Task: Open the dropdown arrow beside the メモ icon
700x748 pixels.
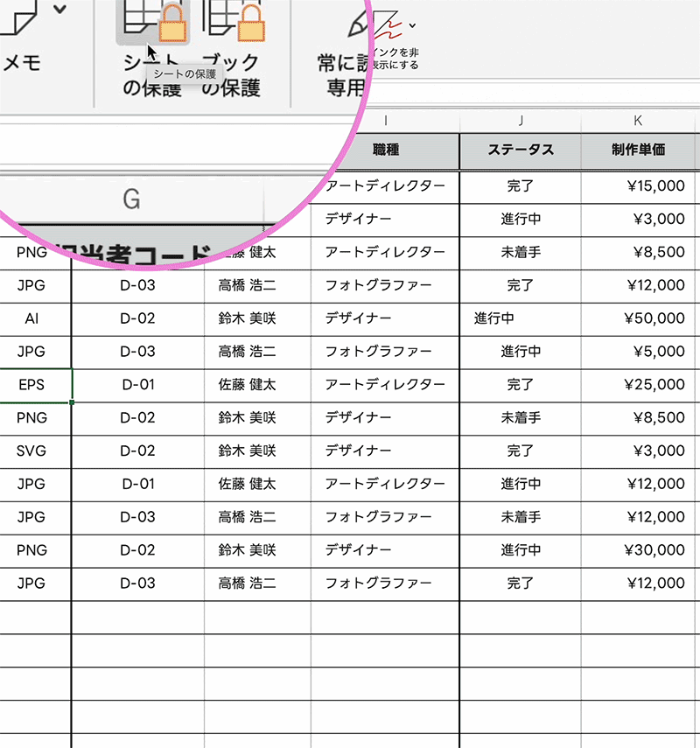Action: click(x=59, y=10)
